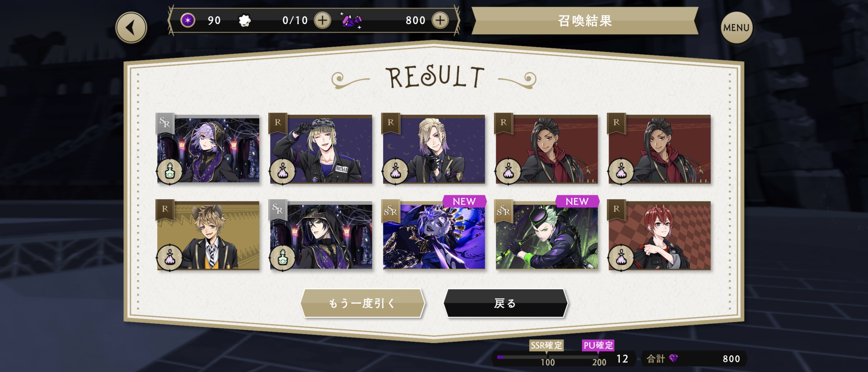
Task: Click the 戻る button
Action: pyautogui.click(x=505, y=303)
